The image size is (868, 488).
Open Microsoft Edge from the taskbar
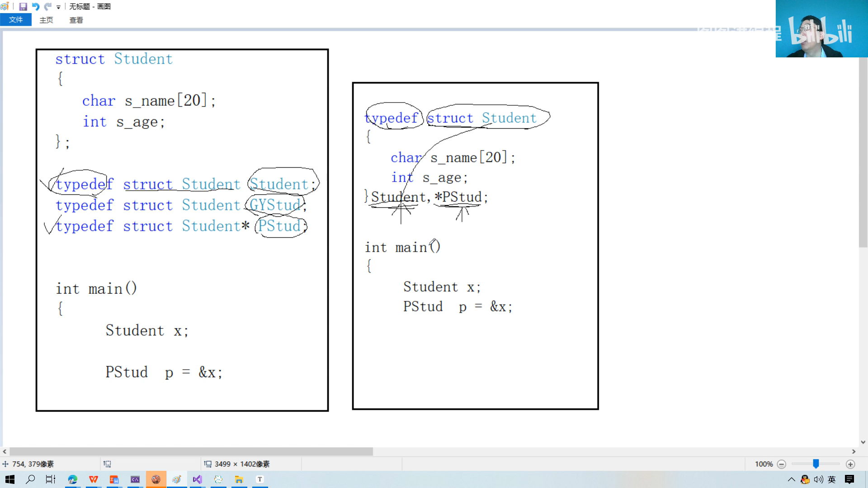point(72,479)
